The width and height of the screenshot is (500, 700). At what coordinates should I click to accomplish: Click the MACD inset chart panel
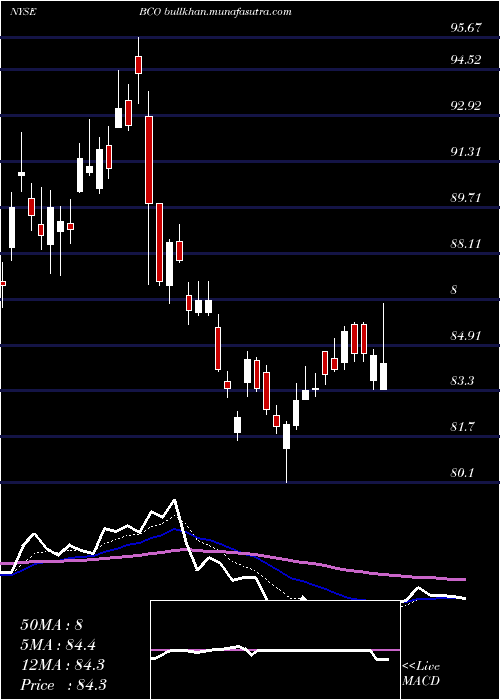click(x=275, y=650)
